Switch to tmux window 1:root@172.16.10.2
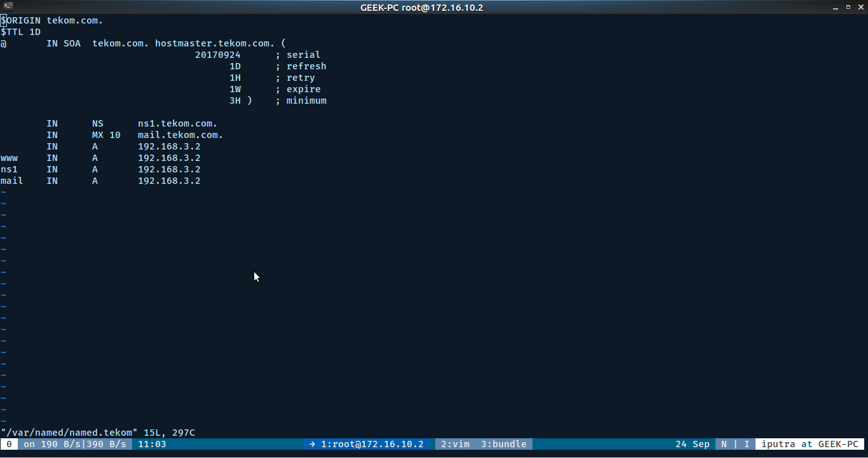Viewport: 868px width, 458px height. (365, 444)
